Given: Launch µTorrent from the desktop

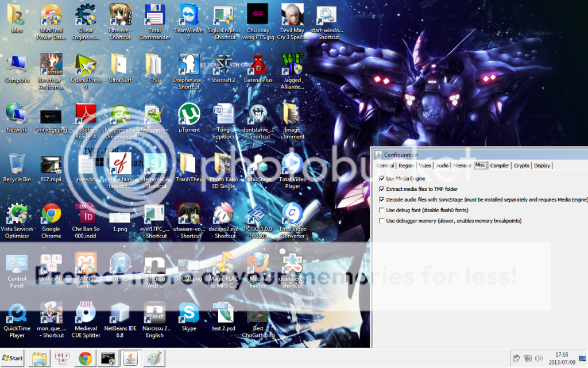Looking at the screenshot, I should click(189, 114).
